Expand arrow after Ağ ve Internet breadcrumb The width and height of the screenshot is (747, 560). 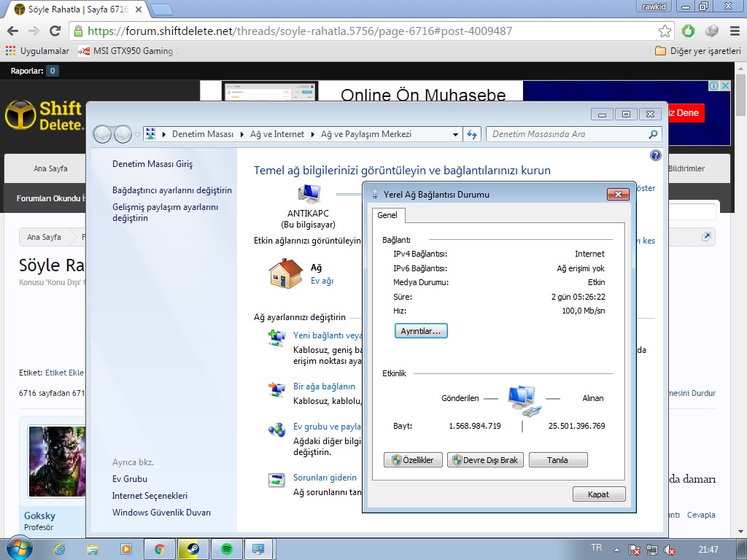tap(312, 135)
